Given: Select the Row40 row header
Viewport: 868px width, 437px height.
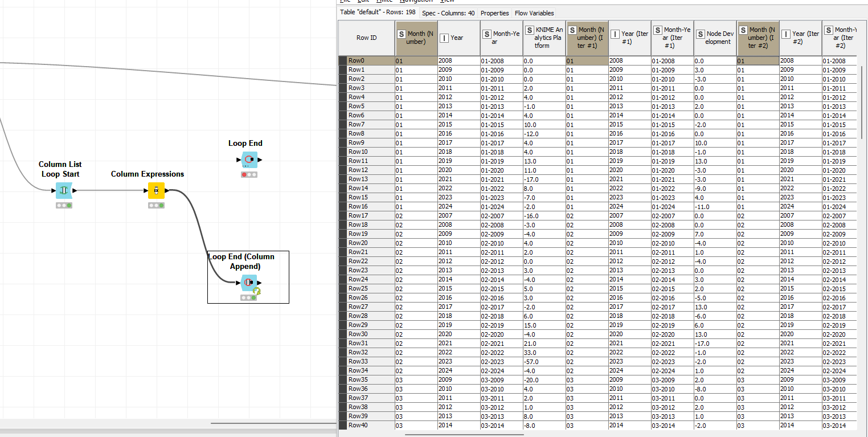Looking at the screenshot, I should [x=366, y=425].
